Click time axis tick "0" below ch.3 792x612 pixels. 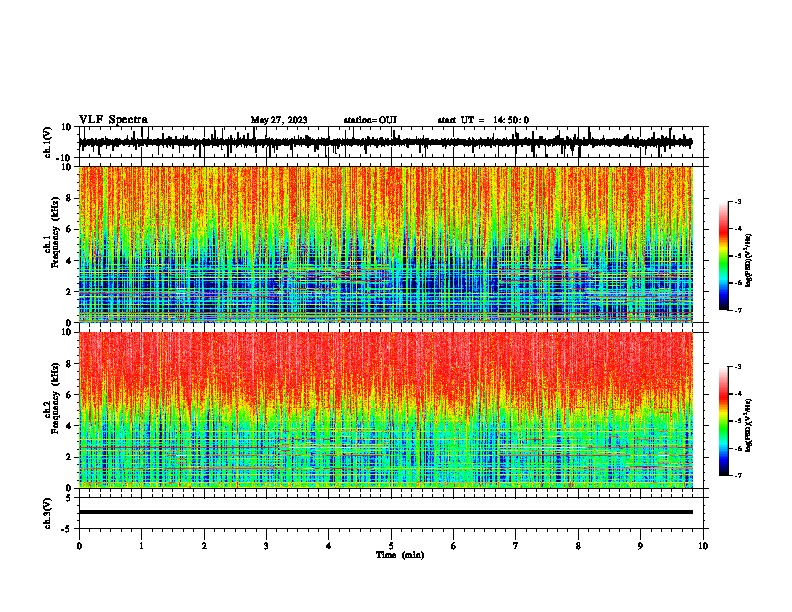pyautogui.click(x=79, y=546)
